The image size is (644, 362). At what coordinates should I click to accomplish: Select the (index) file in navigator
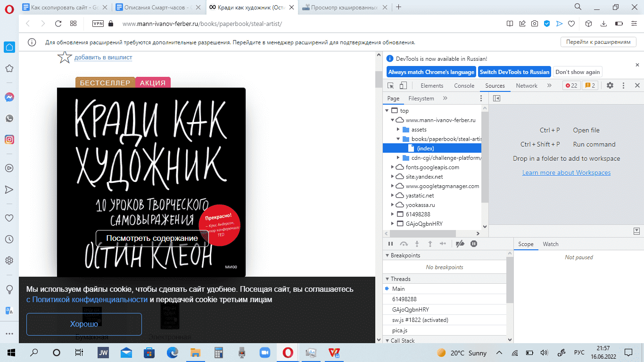pos(432,148)
